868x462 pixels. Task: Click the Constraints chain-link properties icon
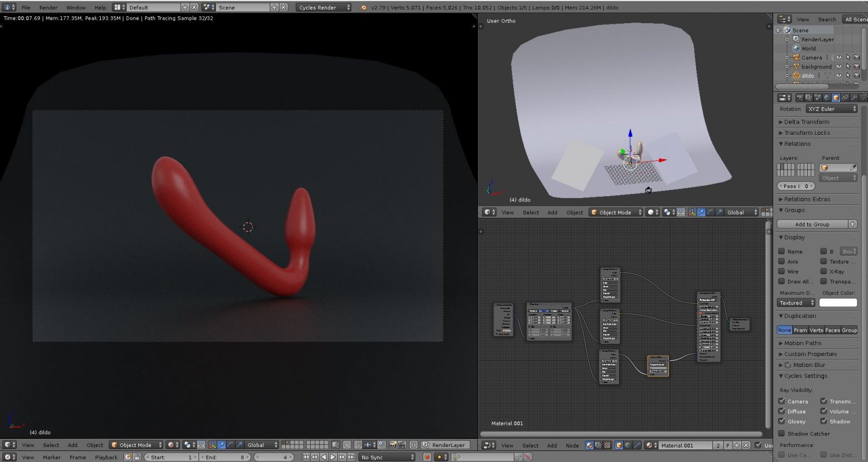(845, 98)
